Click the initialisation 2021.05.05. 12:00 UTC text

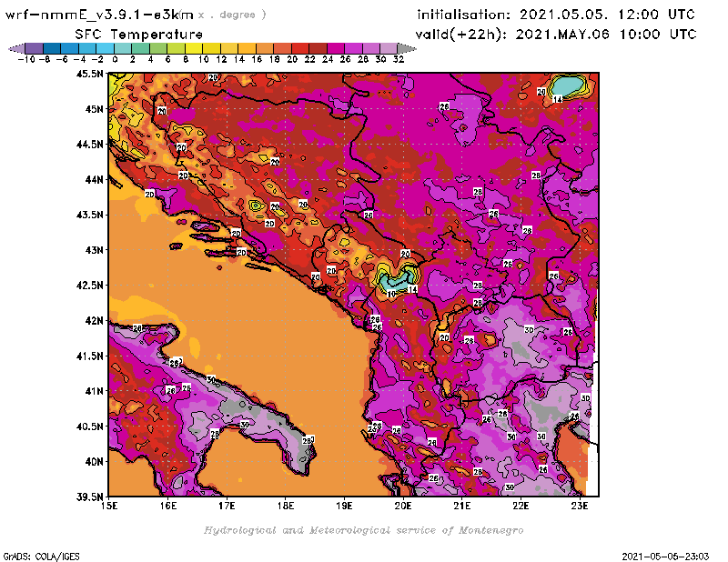click(556, 15)
